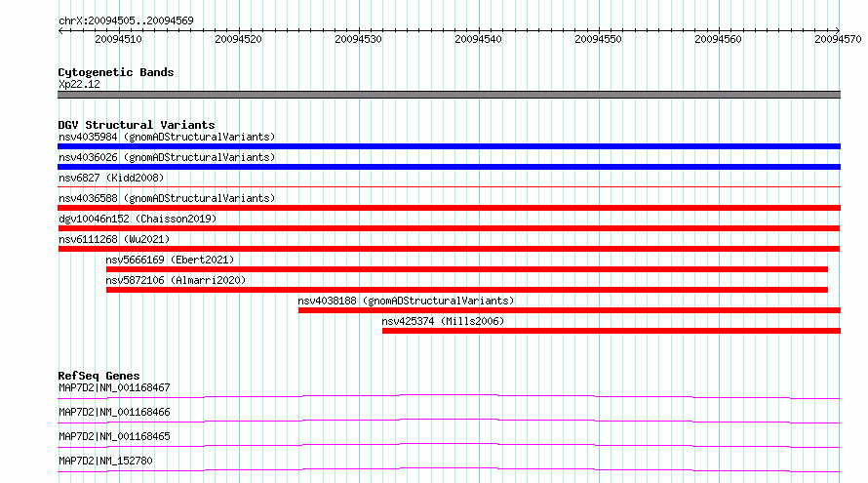Open variant label nsv4036026 (gnomADStructuralVariants)
Screen dimensions: 868x483
click(167, 157)
